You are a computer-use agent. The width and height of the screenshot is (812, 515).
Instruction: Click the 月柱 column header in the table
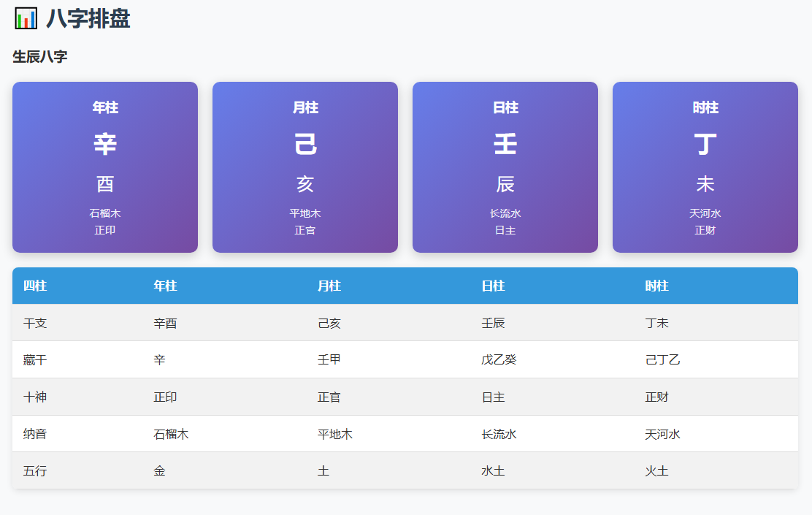coord(329,286)
